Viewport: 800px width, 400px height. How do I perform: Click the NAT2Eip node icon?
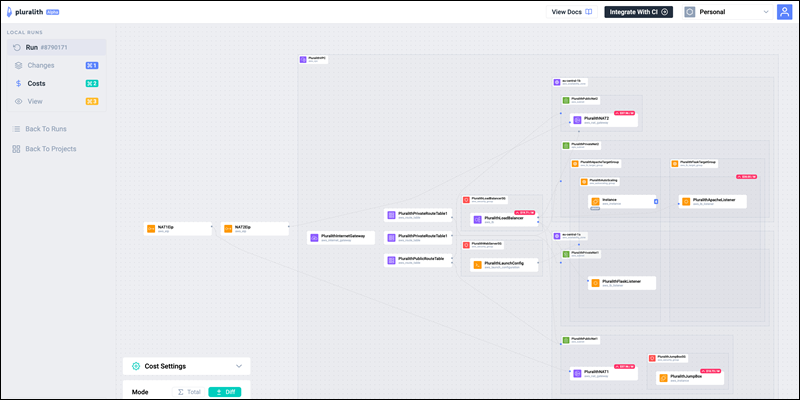(228, 229)
